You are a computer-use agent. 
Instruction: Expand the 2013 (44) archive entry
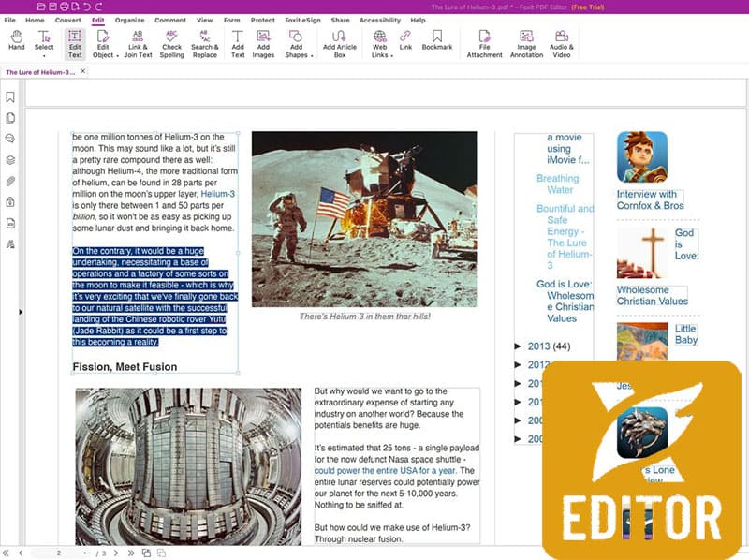tap(518, 346)
